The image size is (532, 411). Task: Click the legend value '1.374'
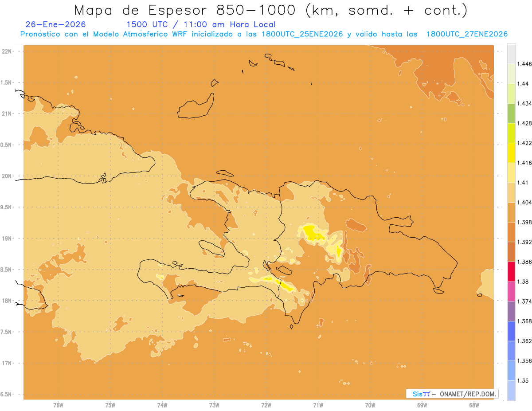tap(524, 301)
